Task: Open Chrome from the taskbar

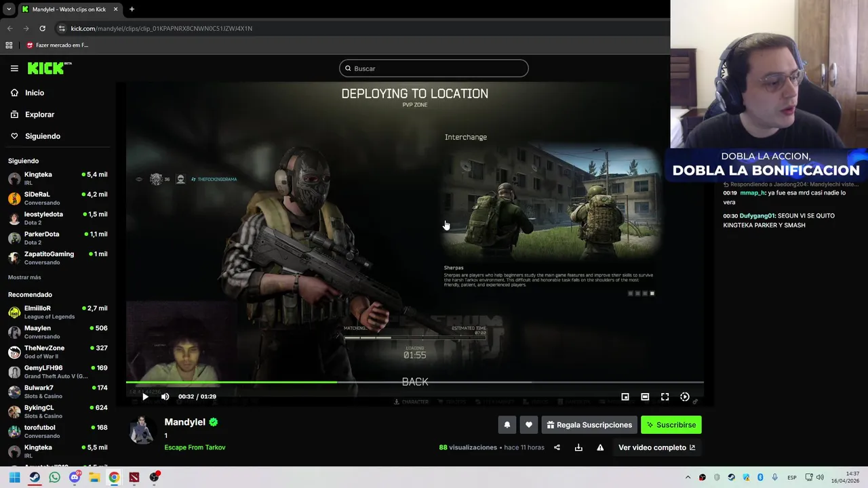Action: 114,477
